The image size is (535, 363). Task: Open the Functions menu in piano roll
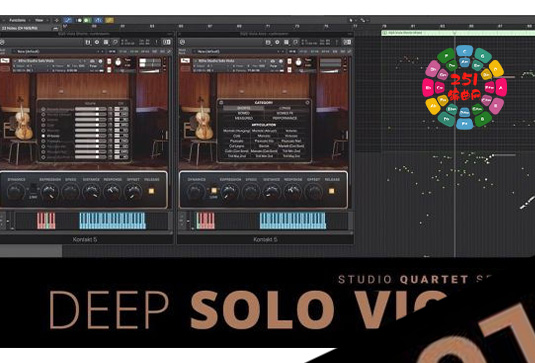pyautogui.click(x=18, y=20)
